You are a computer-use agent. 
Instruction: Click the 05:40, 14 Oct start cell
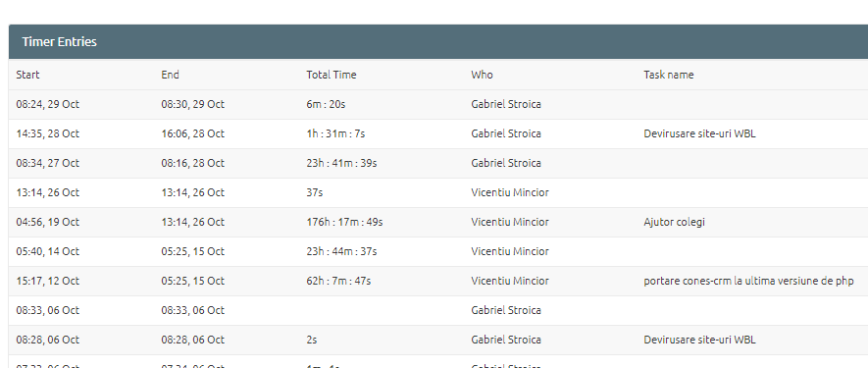[x=48, y=251]
